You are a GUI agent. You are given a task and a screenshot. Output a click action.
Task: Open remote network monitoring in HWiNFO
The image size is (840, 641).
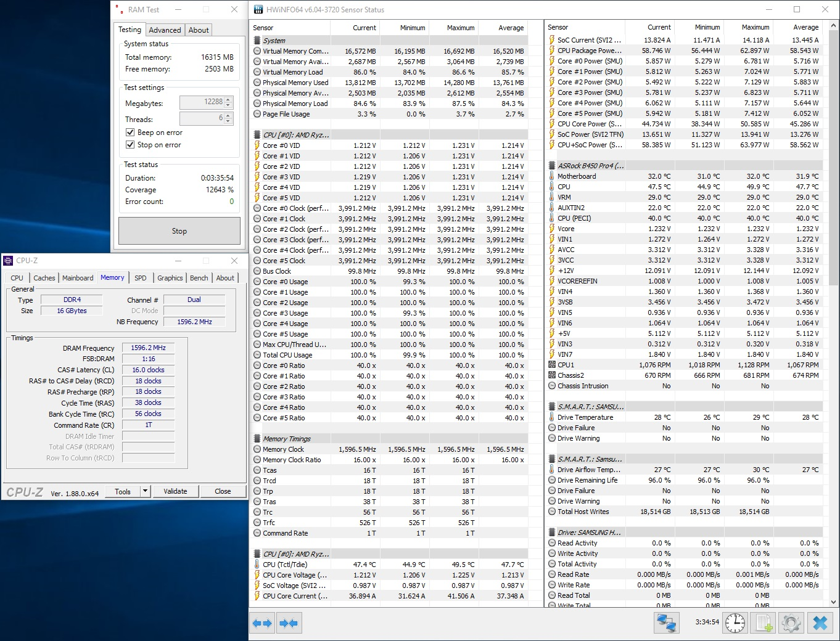tap(666, 623)
